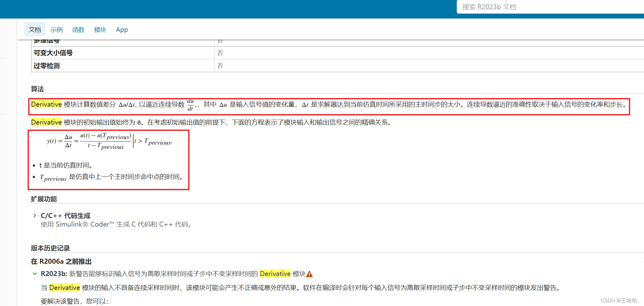The image size is (644, 306).
Task: Click the 扩展功能 section heading
Action: 44,199
